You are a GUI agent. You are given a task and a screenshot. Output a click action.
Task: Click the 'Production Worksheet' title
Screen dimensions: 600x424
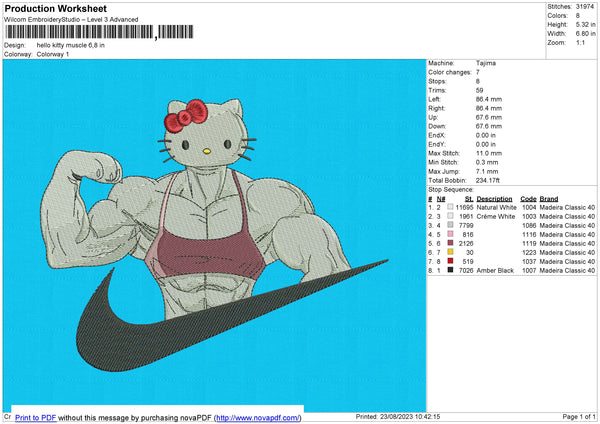56,8
